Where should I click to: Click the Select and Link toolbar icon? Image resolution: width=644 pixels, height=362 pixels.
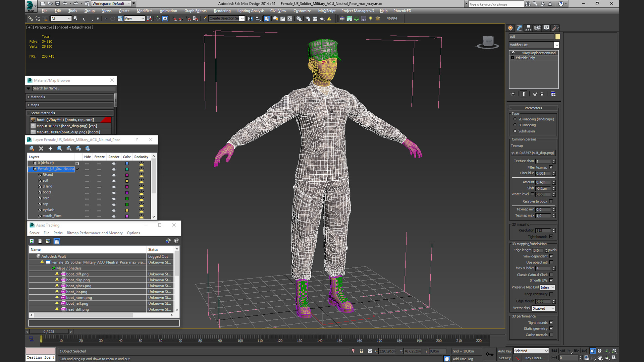[31, 19]
